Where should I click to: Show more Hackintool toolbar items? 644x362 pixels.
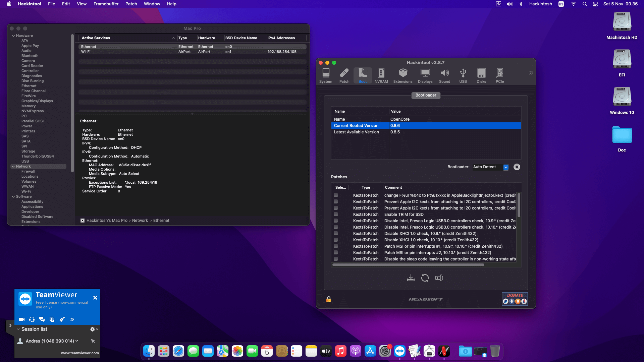[x=531, y=72]
